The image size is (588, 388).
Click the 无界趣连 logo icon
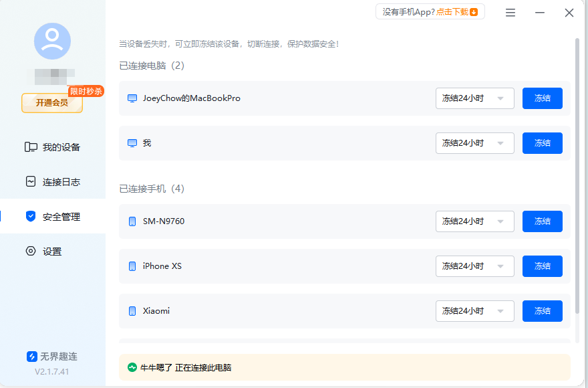click(31, 357)
